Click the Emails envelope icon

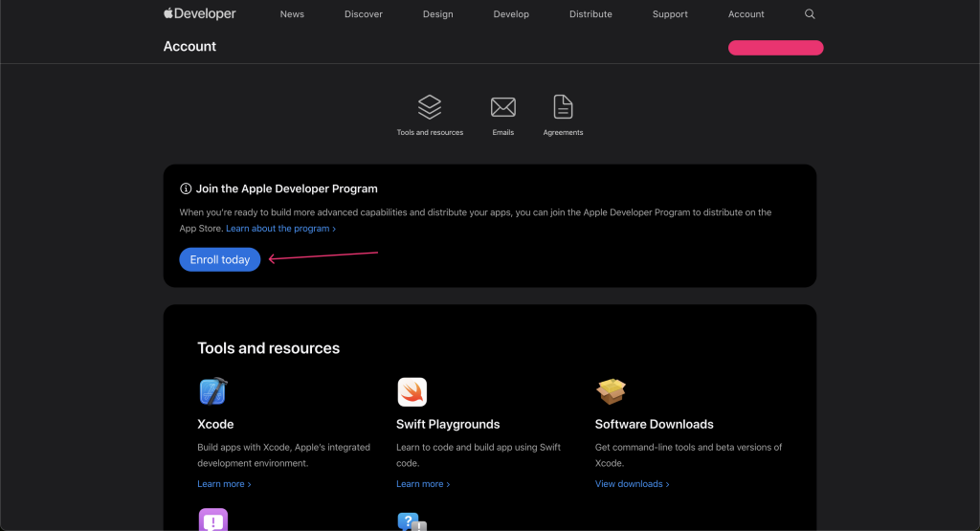point(503,107)
